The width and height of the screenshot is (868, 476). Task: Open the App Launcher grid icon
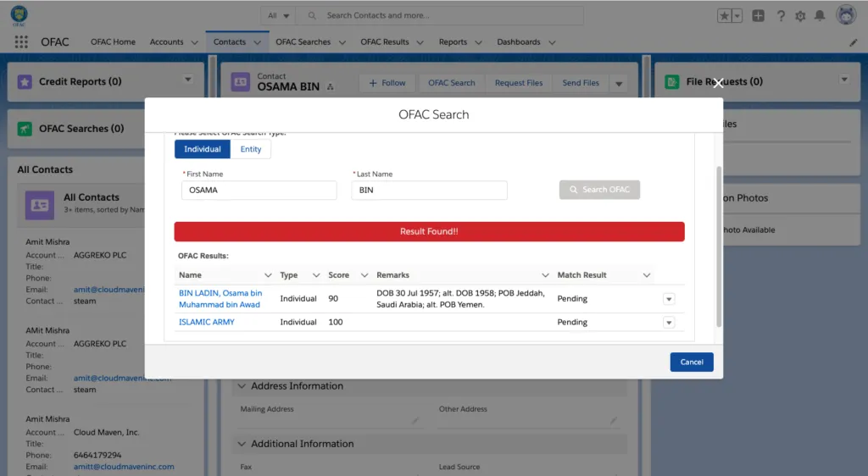pos(21,42)
